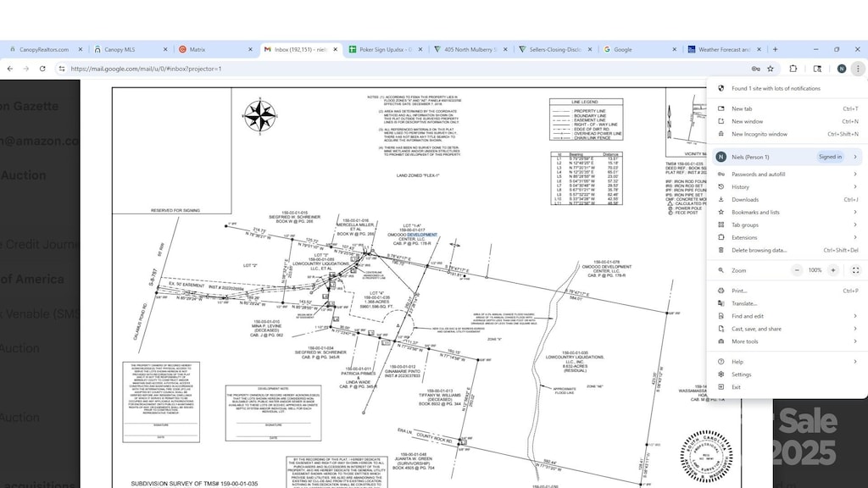Choose Print from the Chrome menu

coord(787,291)
